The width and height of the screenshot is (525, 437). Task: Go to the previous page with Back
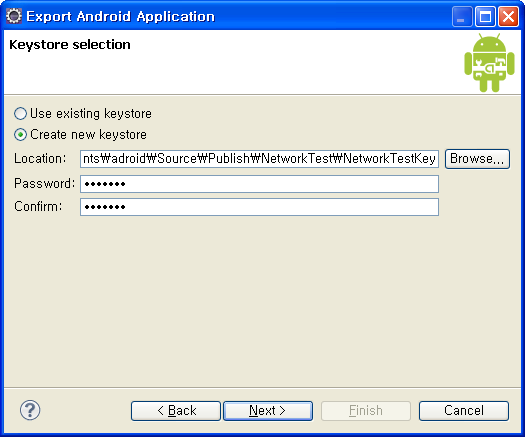176,411
